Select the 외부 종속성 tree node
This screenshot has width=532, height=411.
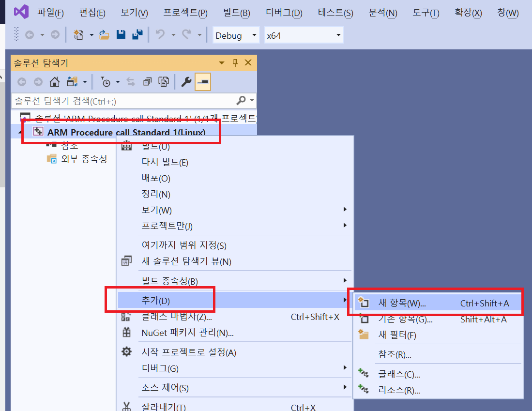[84, 159]
